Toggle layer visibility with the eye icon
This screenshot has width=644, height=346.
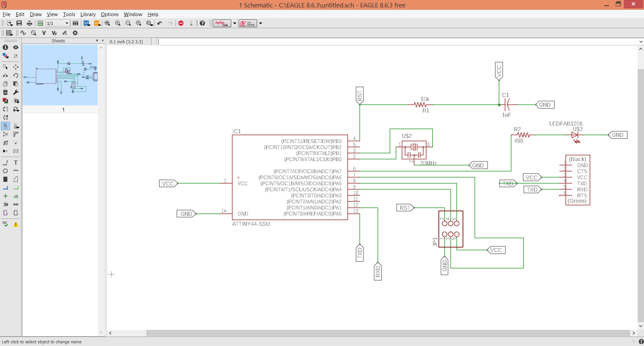coord(16,47)
